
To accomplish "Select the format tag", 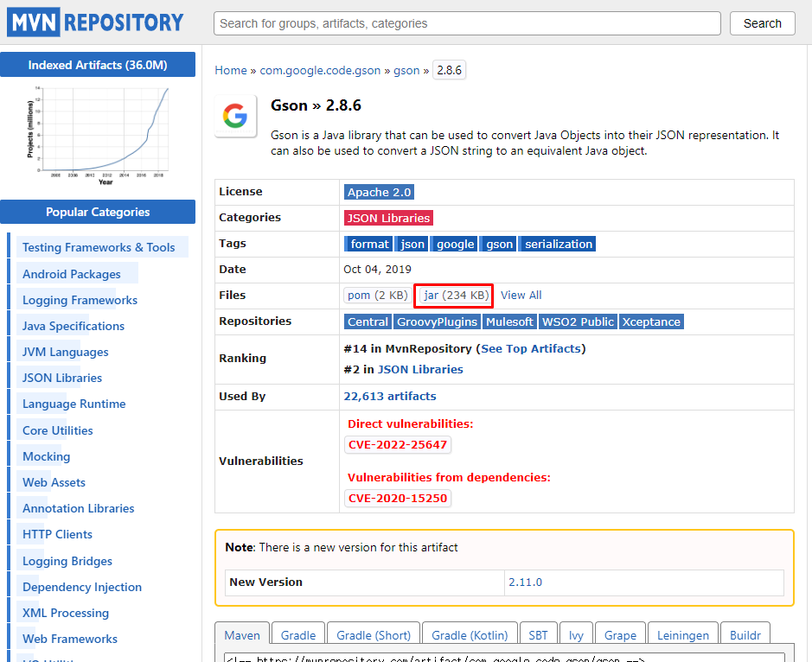I will pyautogui.click(x=369, y=244).
